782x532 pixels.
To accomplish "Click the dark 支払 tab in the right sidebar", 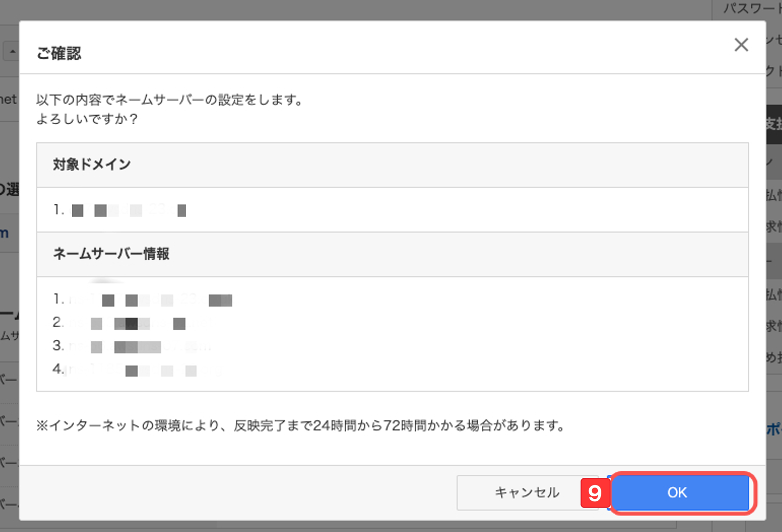I will click(774, 124).
